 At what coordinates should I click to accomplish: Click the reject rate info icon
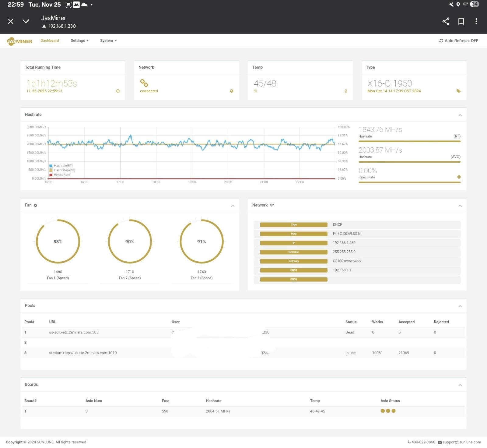click(459, 177)
